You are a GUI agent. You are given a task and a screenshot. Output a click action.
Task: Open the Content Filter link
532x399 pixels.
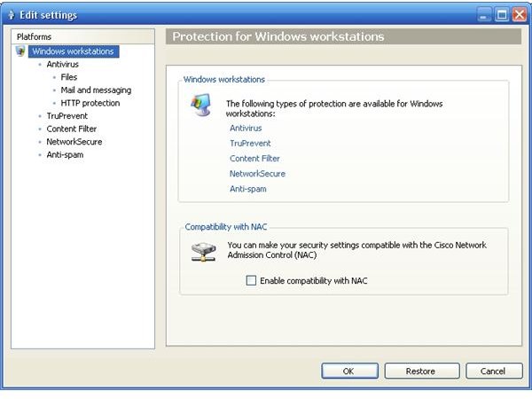(x=254, y=159)
